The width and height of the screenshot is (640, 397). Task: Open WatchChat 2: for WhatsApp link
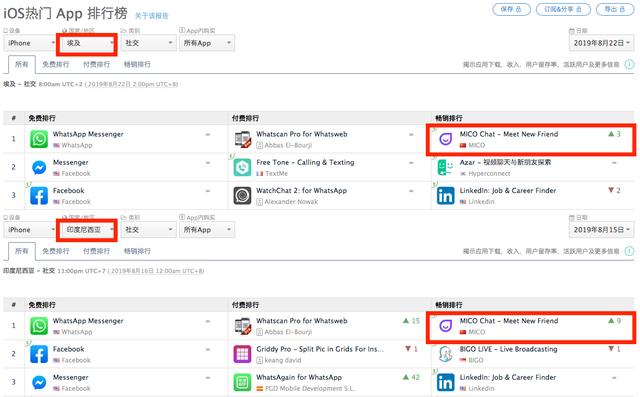tap(302, 191)
